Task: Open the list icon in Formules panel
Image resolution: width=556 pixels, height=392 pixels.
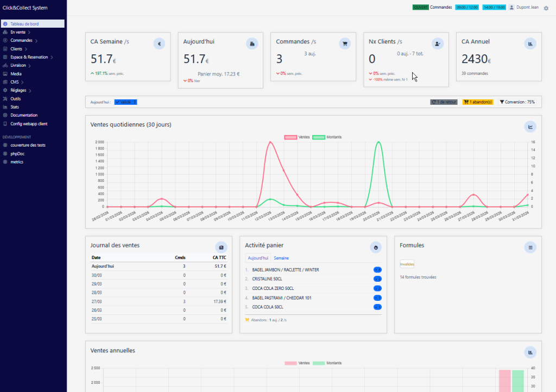Action: click(530, 247)
